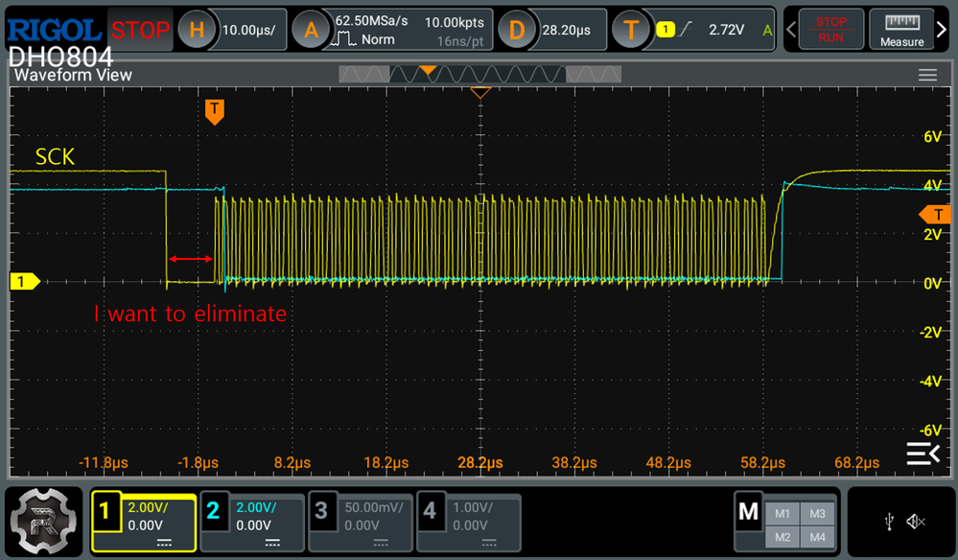Click the RIGOL logo
Screen dimensions: 958x560
[x=55, y=30]
